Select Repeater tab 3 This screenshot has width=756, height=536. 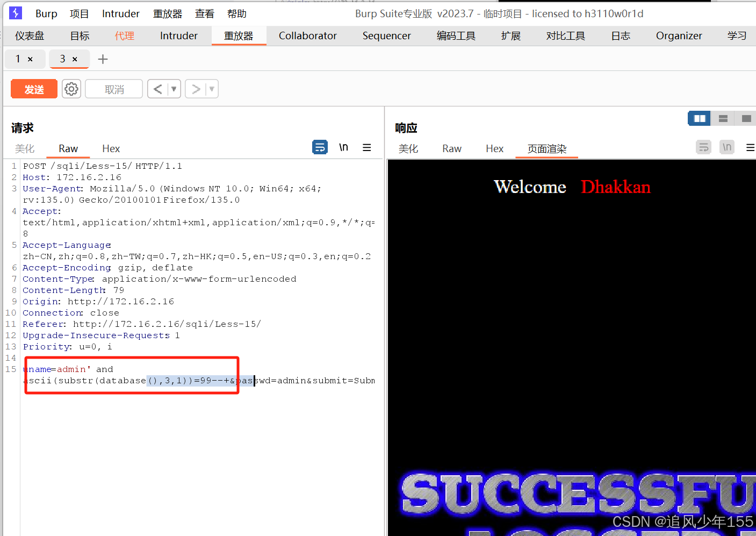(x=62, y=59)
